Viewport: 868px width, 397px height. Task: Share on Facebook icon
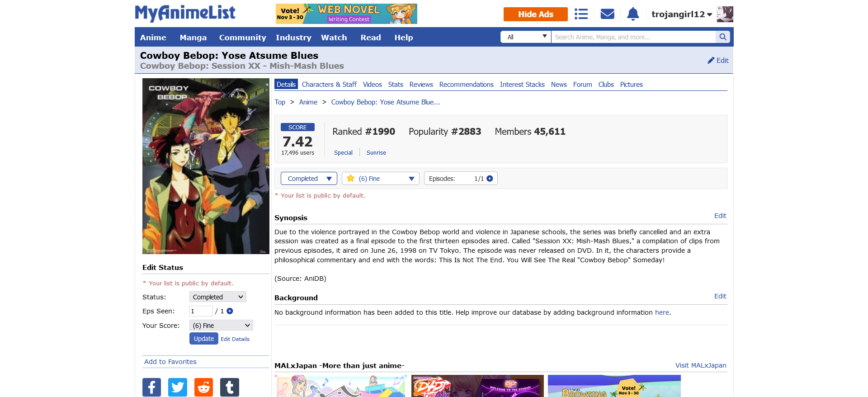pyautogui.click(x=151, y=387)
